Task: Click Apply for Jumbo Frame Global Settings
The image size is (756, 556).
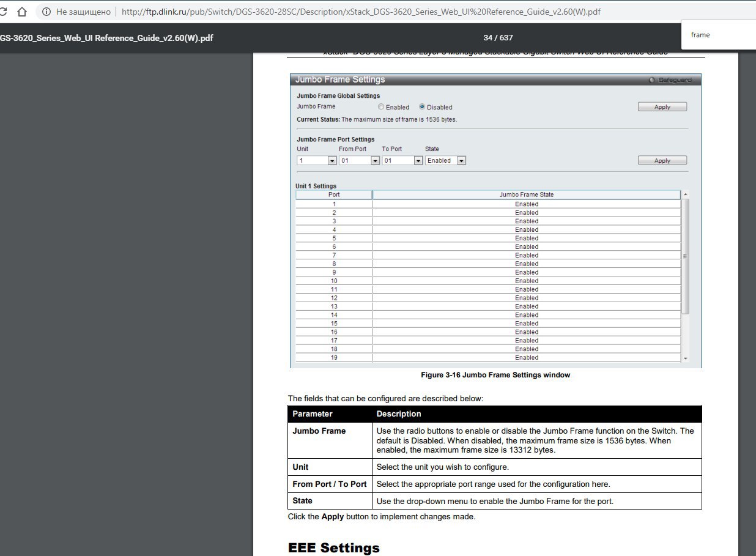Action: tap(662, 107)
